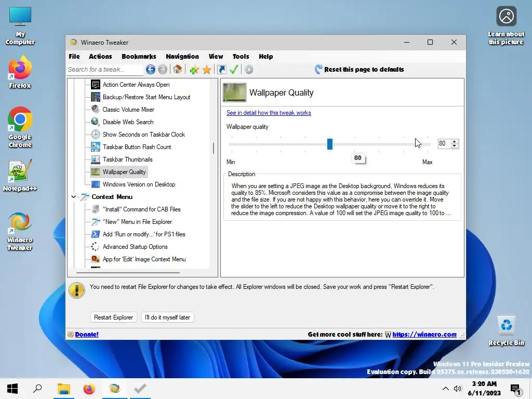The height and width of the screenshot is (399, 532).
Task: Select the Google Chrome desktop icon
Action: [20, 127]
